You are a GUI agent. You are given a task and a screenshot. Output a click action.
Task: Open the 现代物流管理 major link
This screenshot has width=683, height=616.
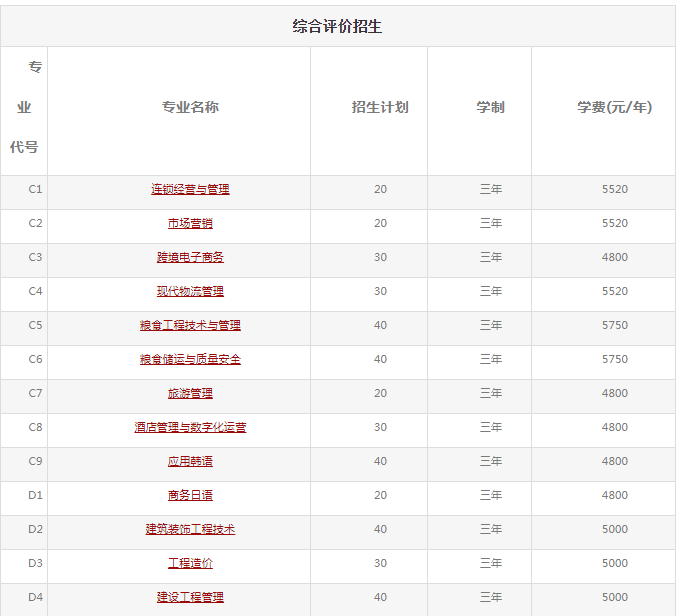point(190,291)
